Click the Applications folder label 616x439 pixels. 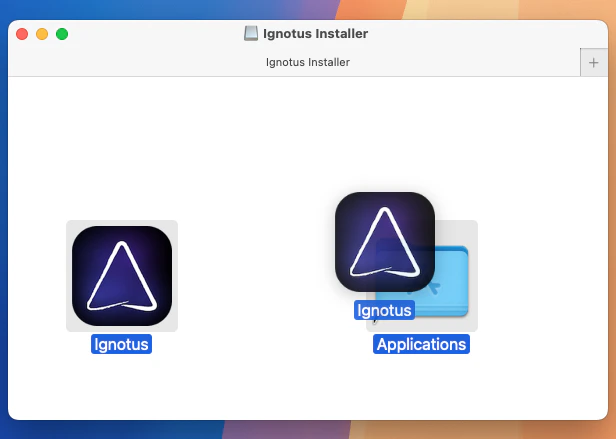[x=421, y=344]
